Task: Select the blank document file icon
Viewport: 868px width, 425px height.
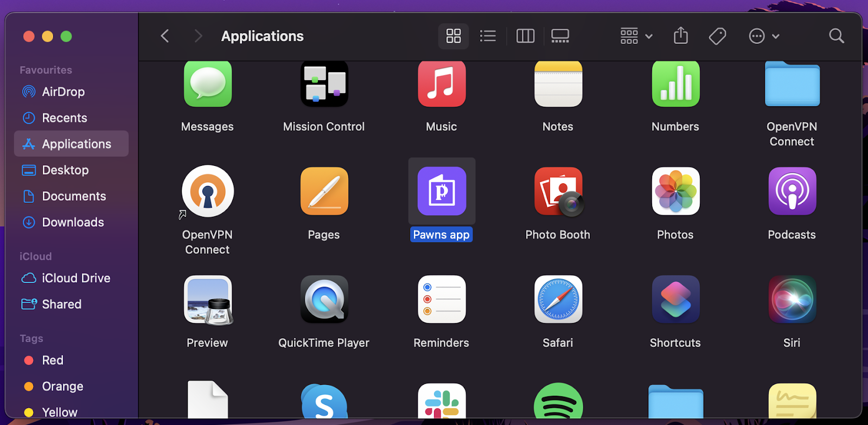Action: click(x=208, y=400)
